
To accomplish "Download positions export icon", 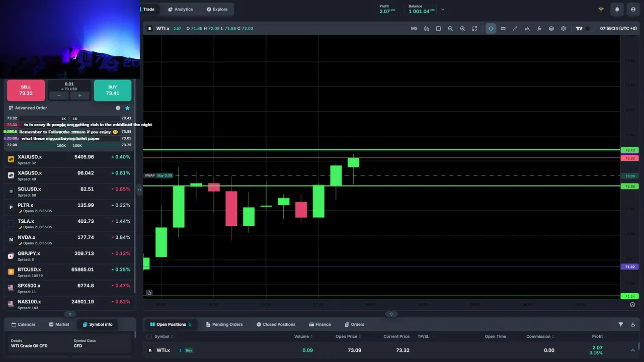I will click(633, 324).
